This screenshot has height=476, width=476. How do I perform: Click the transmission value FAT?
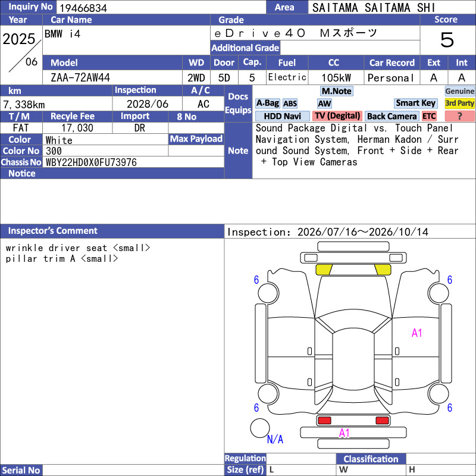[x=21, y=128]
